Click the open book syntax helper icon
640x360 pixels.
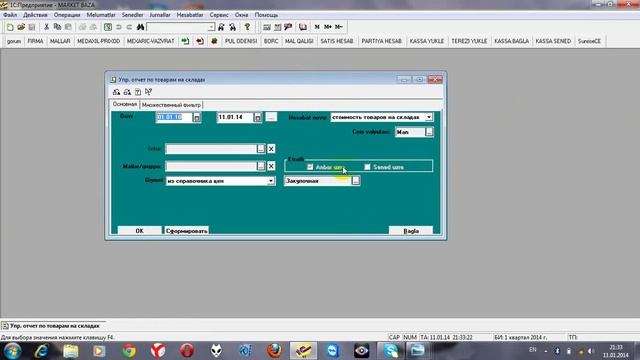[302, 27]
